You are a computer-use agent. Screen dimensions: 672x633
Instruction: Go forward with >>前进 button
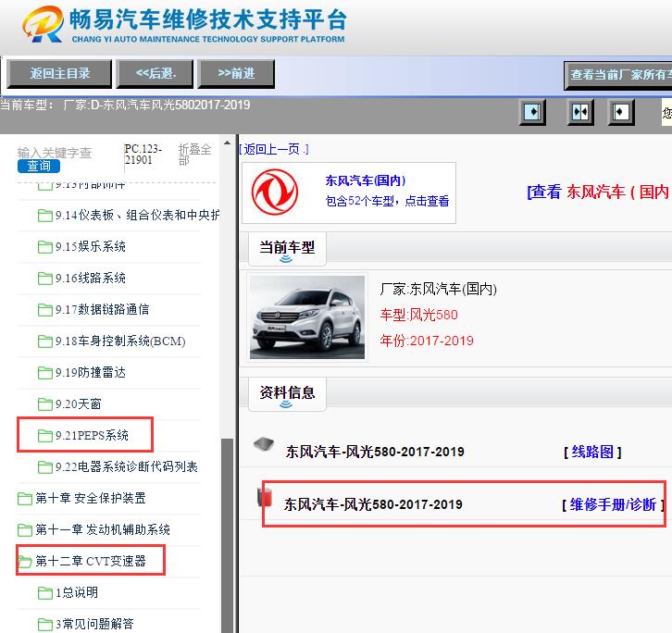point(236,74)
